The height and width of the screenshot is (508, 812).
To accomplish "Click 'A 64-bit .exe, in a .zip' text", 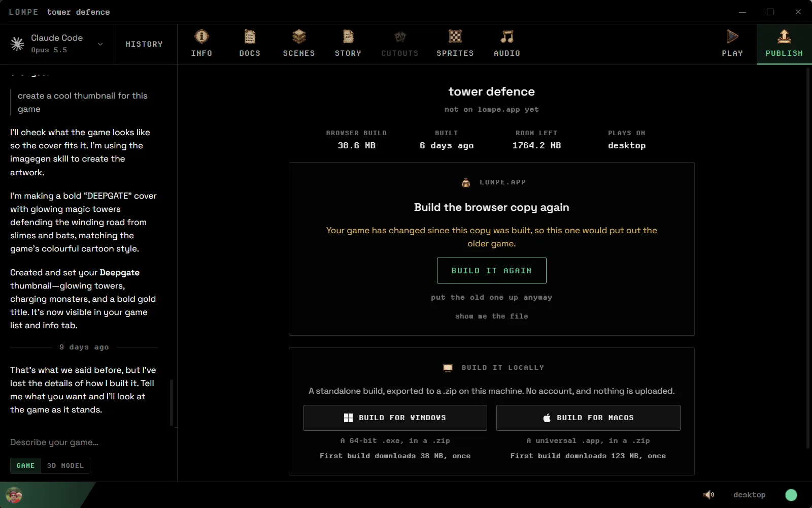I will point(395,440).
